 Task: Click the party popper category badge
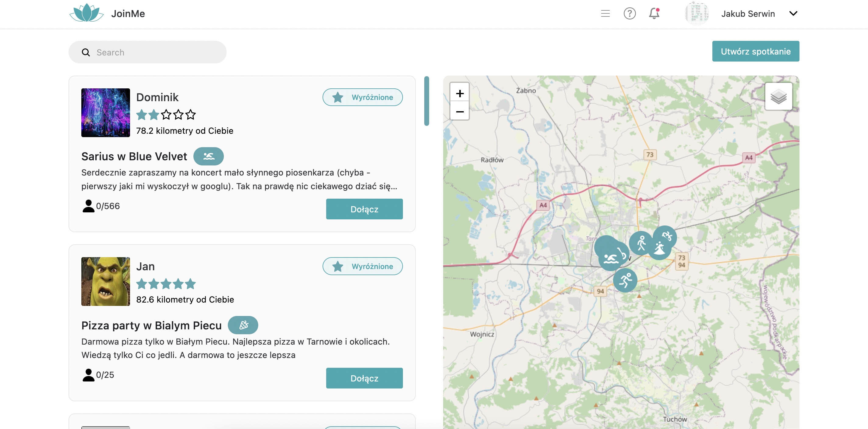(243, 325)
